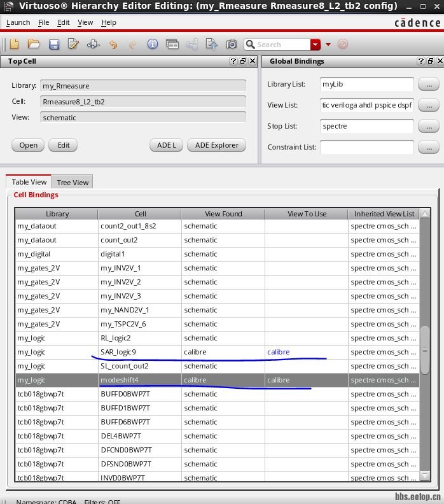Click the Undo arrow icon

point(113,45)
